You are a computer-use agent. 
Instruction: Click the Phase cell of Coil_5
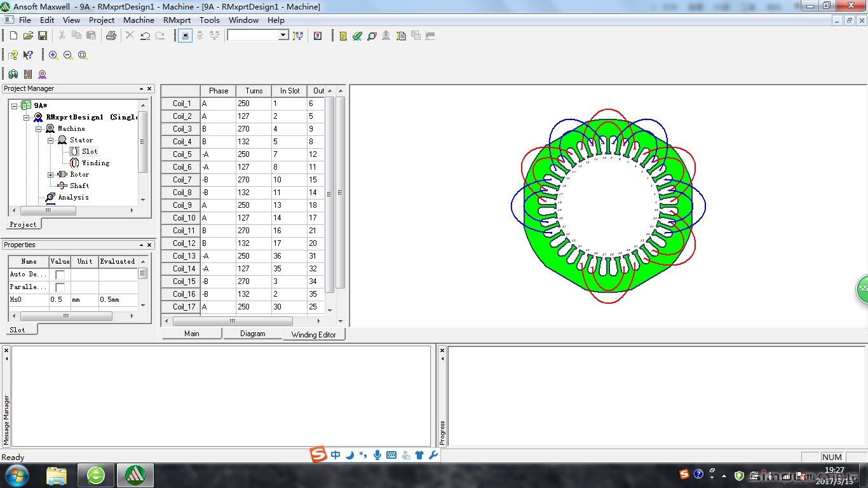[x=218, y=154]
